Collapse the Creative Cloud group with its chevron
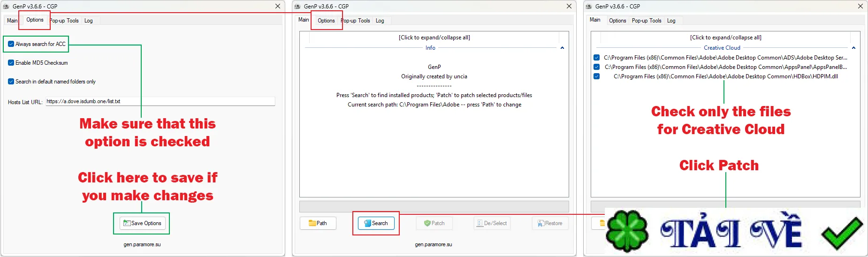Screen dimensions: 868x257 click(853, 48)
